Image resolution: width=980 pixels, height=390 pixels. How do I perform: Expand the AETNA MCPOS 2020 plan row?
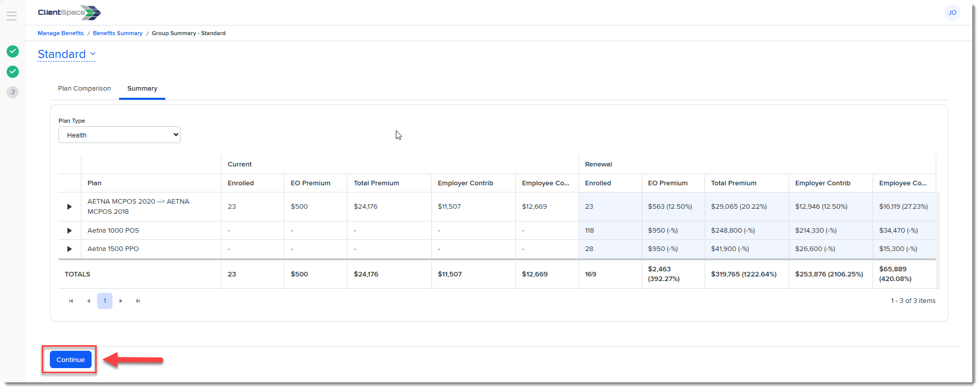(70, 207)
